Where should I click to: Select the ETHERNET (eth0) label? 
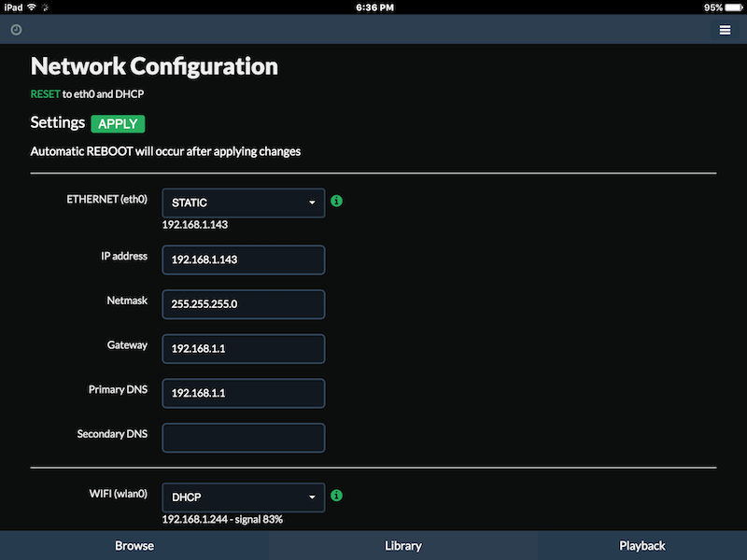(106, 199)
